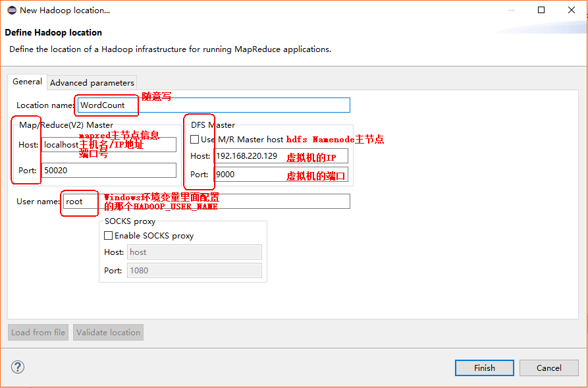Viewport: 588px width, 388px height.
Task: Click the Cancel button
Action: click(548, 368)
